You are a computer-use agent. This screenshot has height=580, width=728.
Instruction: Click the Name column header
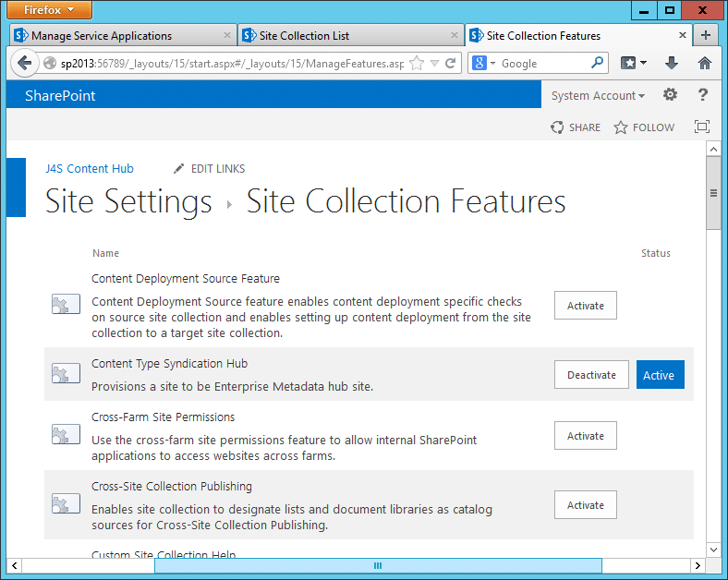coord(106,253)
